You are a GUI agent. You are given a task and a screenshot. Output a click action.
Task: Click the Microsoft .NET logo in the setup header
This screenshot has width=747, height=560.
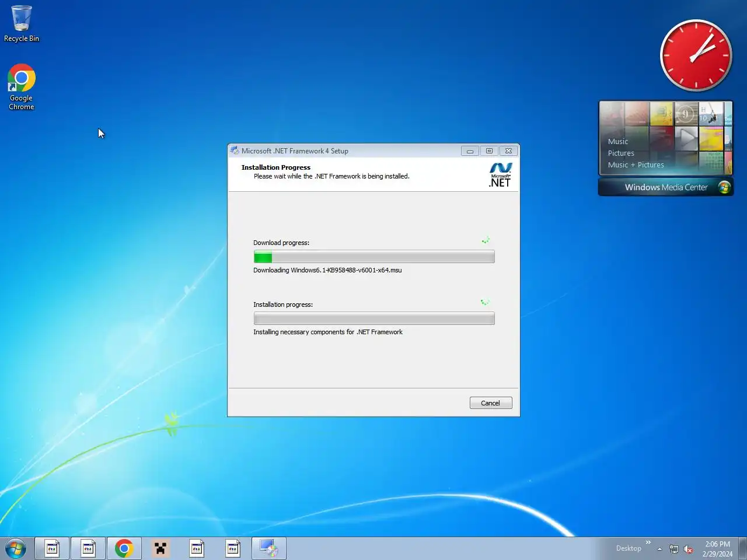coord(500,175)
